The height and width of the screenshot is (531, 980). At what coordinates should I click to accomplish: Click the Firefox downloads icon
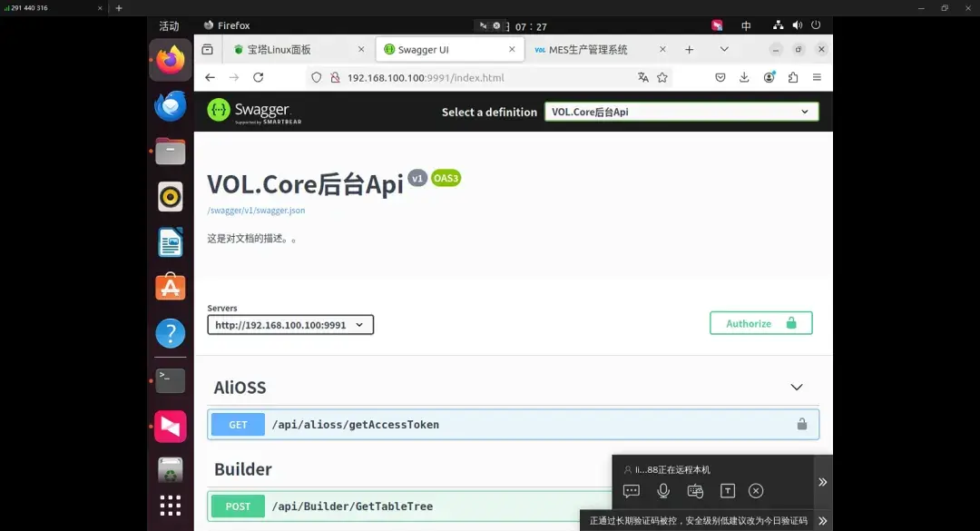(x=744, y=77)
